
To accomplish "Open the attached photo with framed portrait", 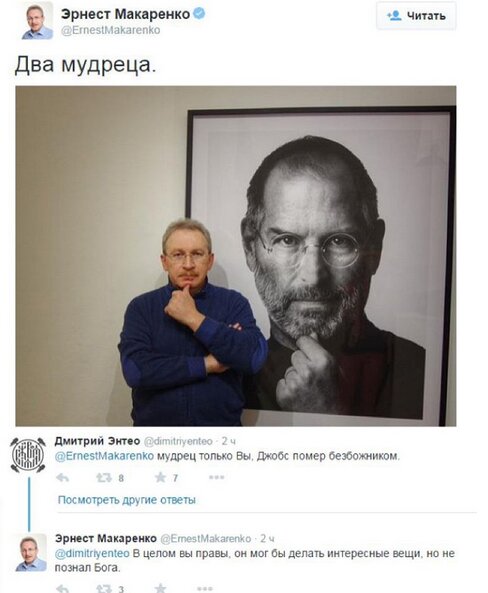I will coord(236,256).
